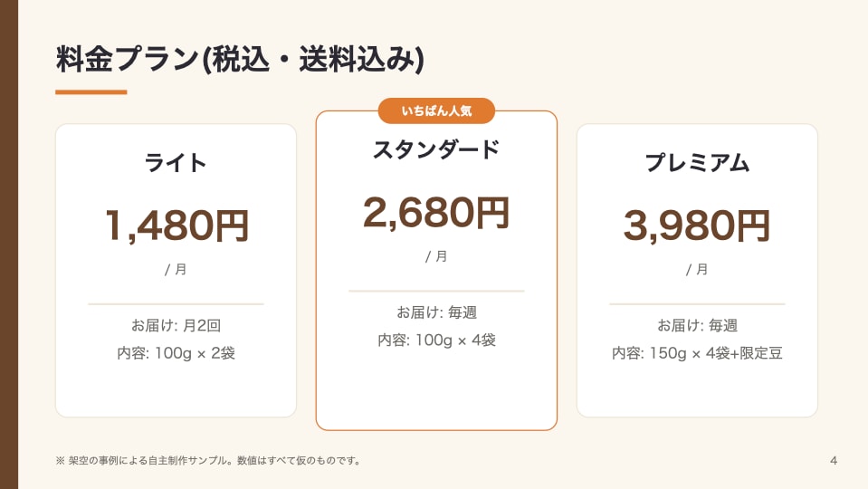
Task: Click the 2,680円 price text
Action: (x=436, y=213)
